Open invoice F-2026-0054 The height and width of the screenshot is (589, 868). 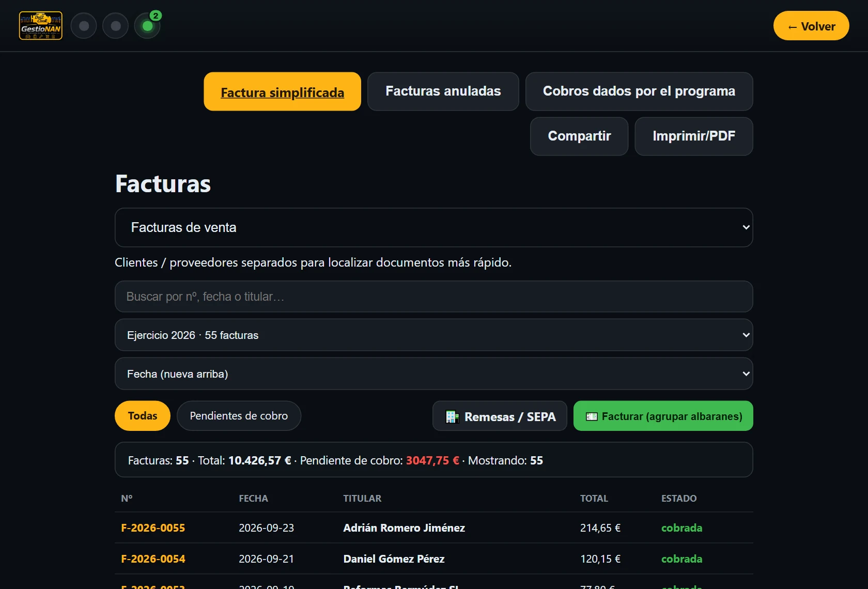coord(153,559)
